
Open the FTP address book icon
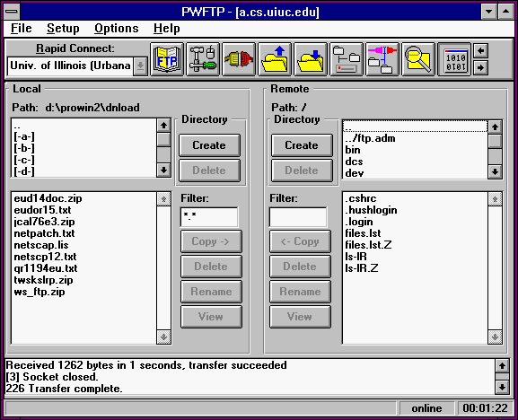167,59
